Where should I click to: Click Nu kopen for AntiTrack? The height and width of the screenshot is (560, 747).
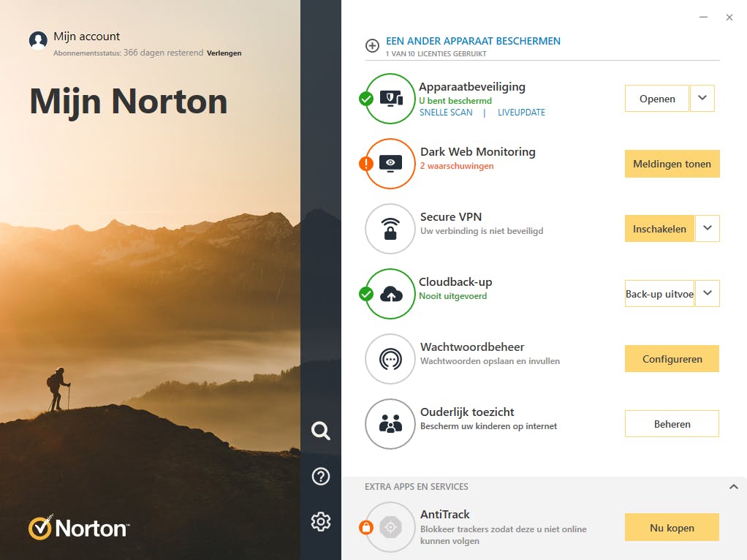pos(672,528)
